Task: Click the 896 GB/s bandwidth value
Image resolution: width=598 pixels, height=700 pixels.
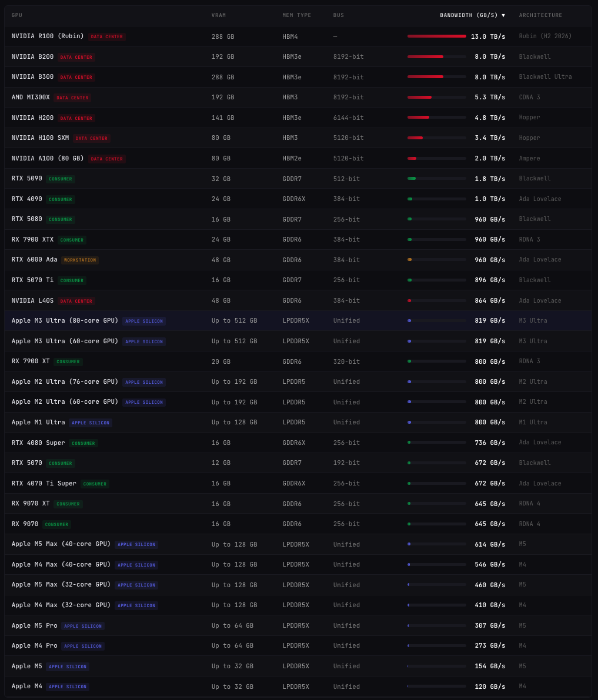Action: click(x=490, y=280)
